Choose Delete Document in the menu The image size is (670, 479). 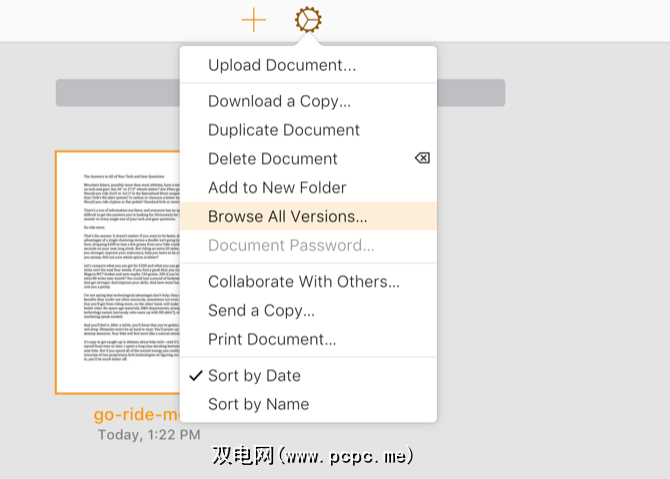273,159
